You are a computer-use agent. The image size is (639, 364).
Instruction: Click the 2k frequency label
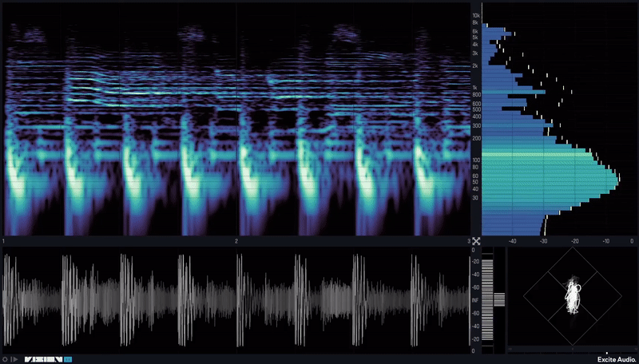point(475,65)
